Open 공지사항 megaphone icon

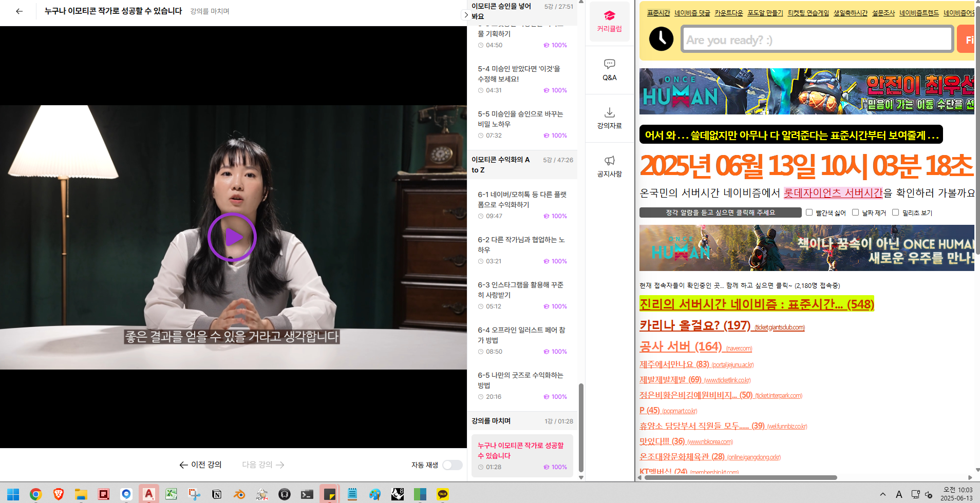[610, 166]
